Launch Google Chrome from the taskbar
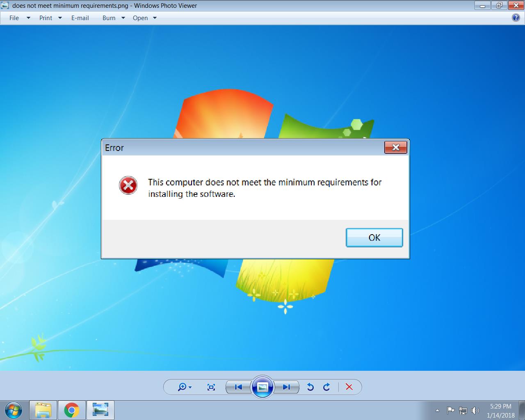Viewport: 525px width, 420px height. click(71, 410)
